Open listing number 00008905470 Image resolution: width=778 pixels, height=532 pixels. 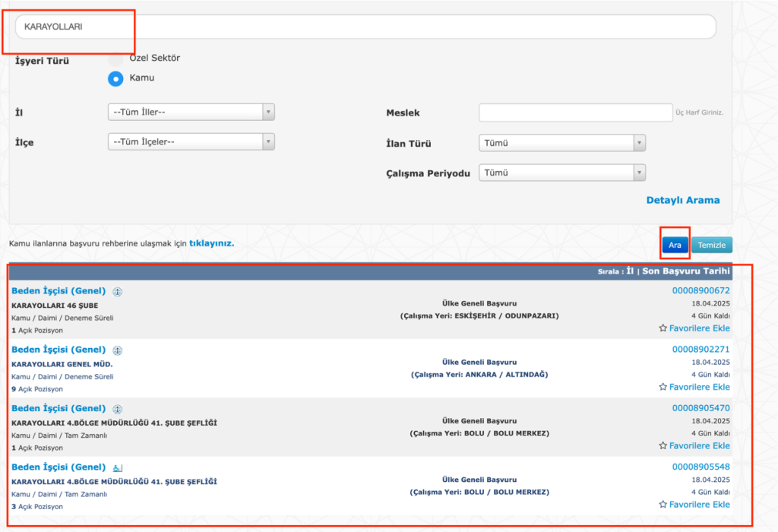click(x=701, y=408)
